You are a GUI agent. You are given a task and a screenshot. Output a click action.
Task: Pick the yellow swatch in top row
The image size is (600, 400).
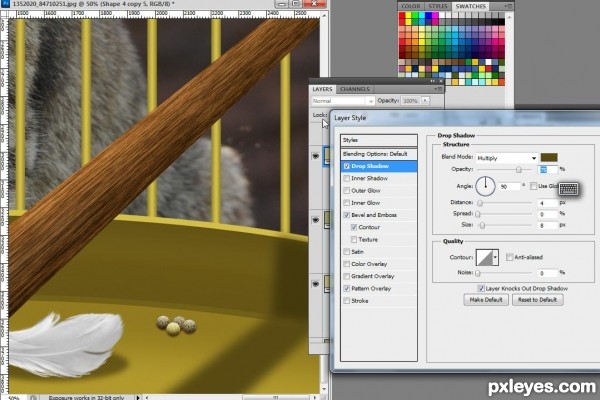(x=409, y=15)
